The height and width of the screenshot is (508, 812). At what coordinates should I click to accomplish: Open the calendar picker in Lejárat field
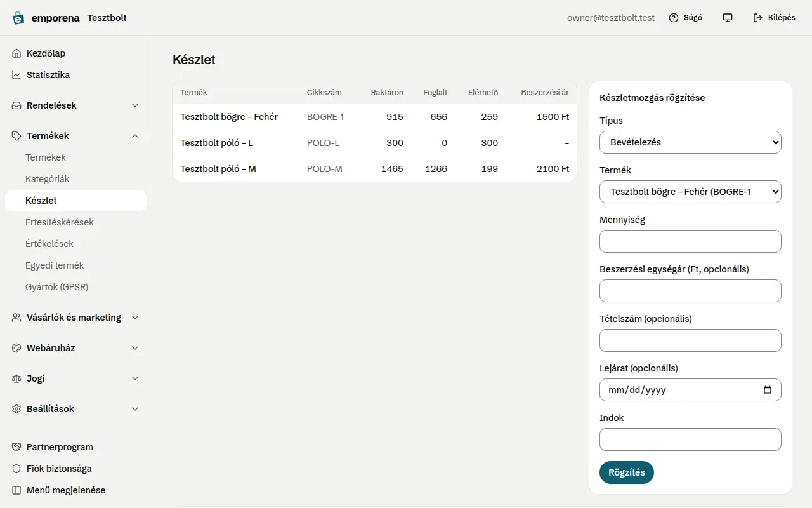tap(768, 390)
